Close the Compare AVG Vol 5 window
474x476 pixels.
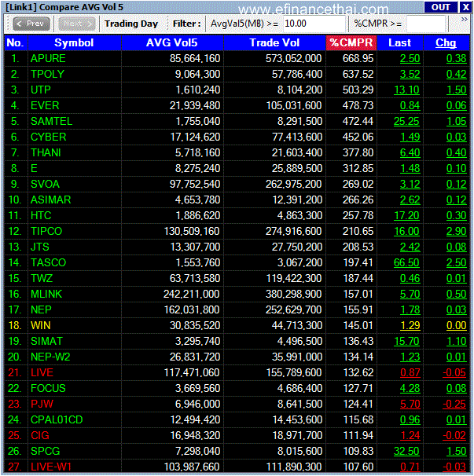[x=465, y=7]
